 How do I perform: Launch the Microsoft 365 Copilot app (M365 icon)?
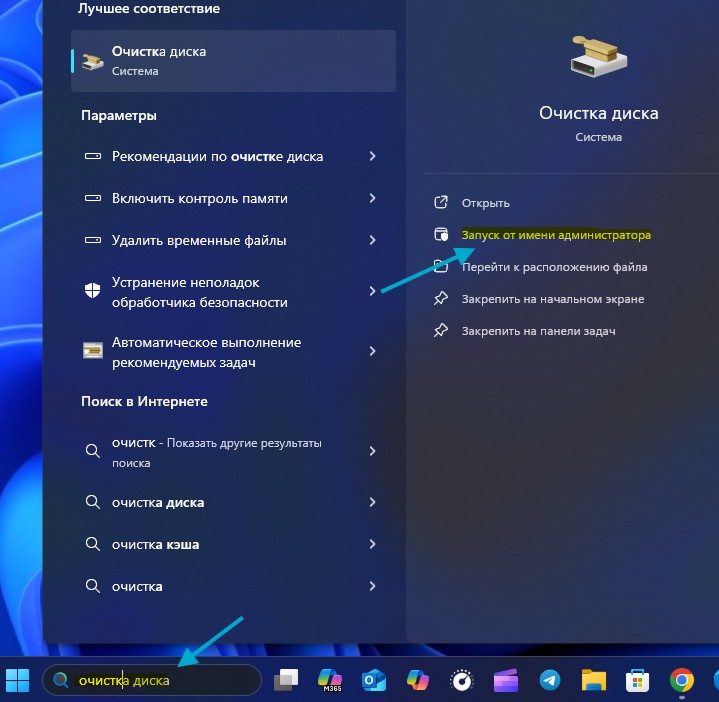330,680
